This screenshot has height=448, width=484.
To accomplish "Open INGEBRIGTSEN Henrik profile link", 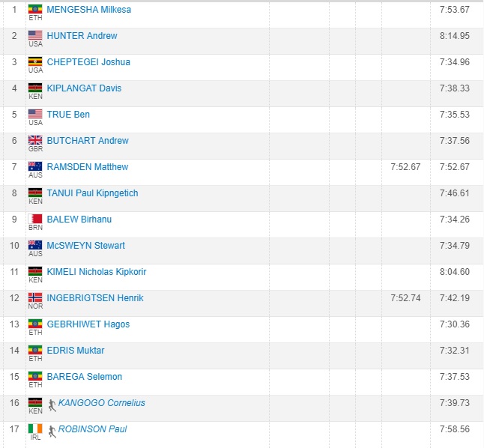I will (x=95, y=298).
